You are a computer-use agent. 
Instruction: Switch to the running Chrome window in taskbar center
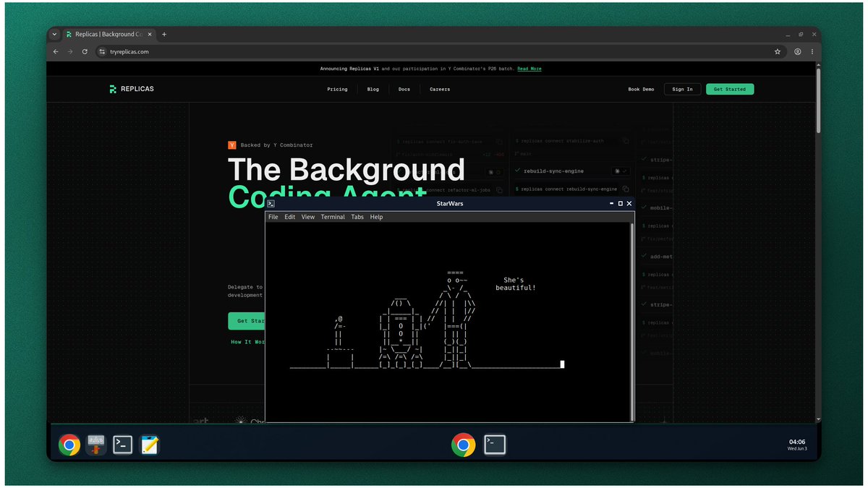[x=463, y=445]
